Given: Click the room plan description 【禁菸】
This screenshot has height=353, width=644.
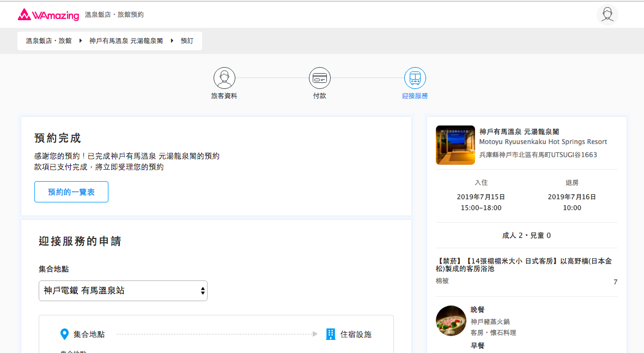Looking at the screenshot, I should (524, 265).
